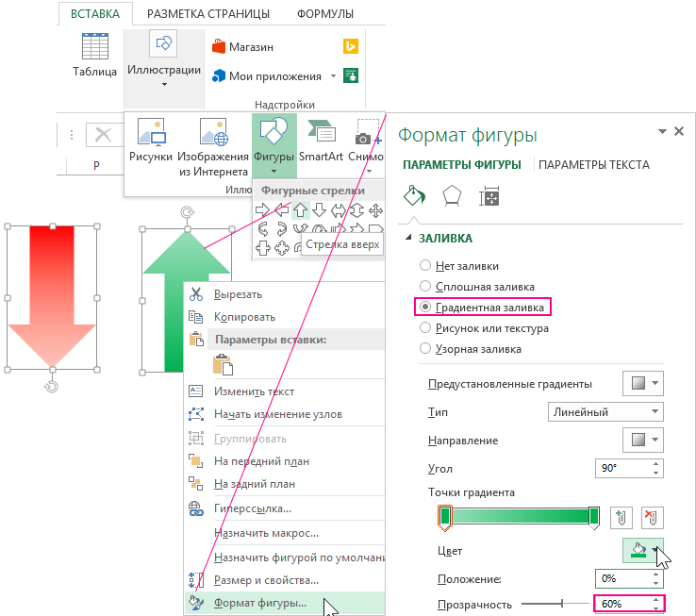696x616 pixels.
Task: Select the quad arrow shape
Action: [376, 210]
